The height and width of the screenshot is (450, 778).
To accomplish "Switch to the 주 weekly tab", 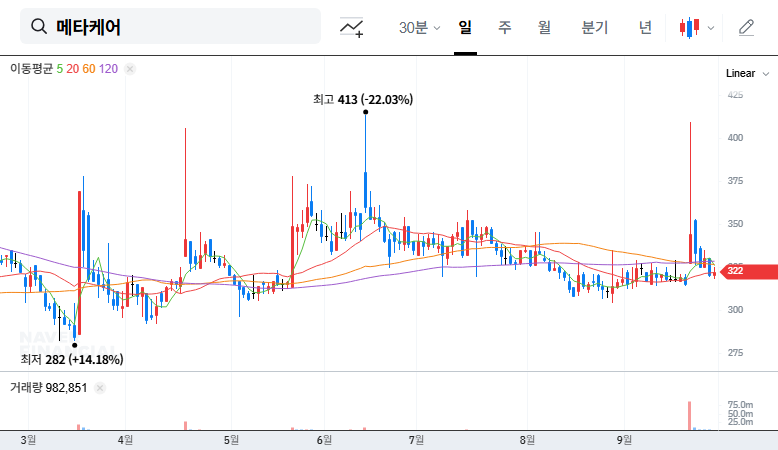I will pos(505,27).
